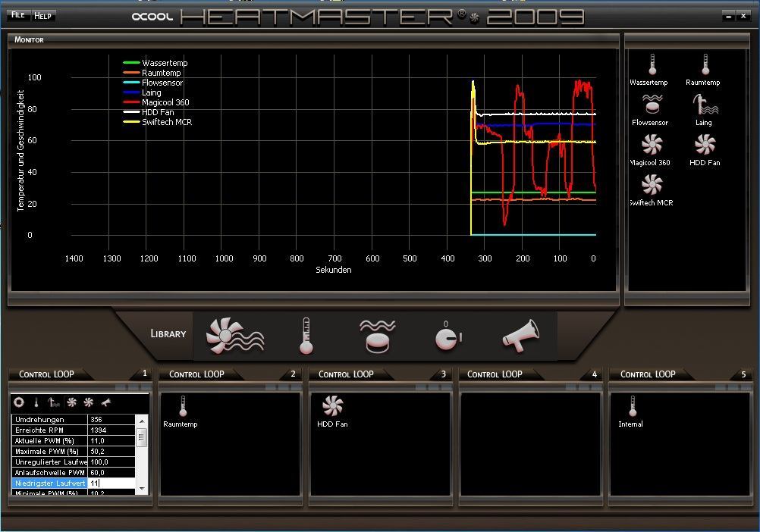This screenshot has width=760, height=532.
Task: Click the Niedrigster Laufwert value field
Action: pos(111,483)
